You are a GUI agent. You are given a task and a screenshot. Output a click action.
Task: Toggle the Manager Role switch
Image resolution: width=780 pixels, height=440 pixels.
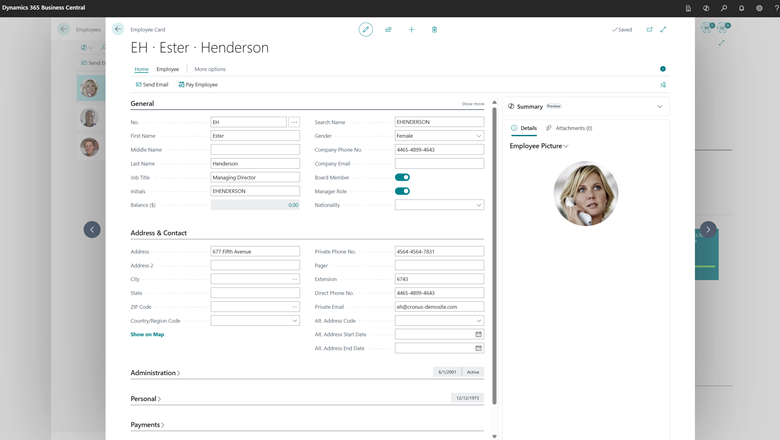coord(402,191)
